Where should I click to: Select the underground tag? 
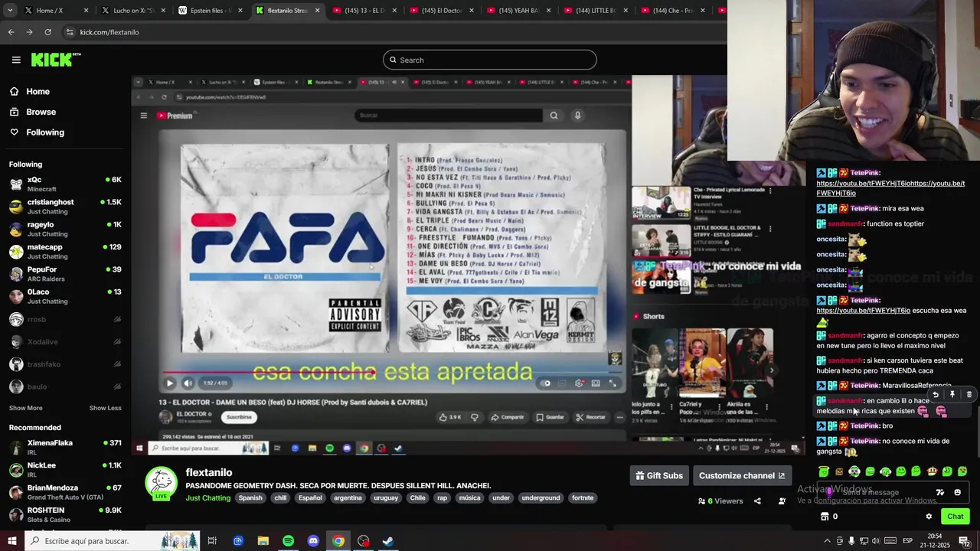[x=541, y=498]
